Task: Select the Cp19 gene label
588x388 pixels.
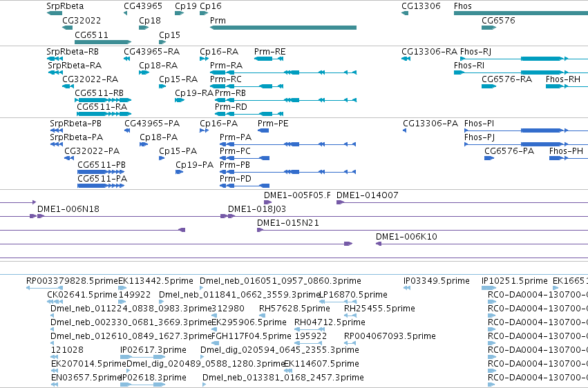Action: coord(186,6)
